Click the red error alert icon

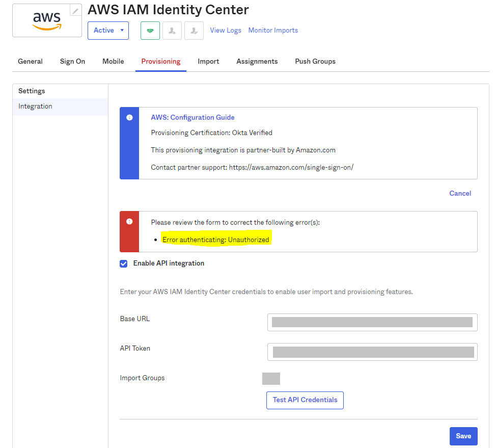(x=129, y=222)
